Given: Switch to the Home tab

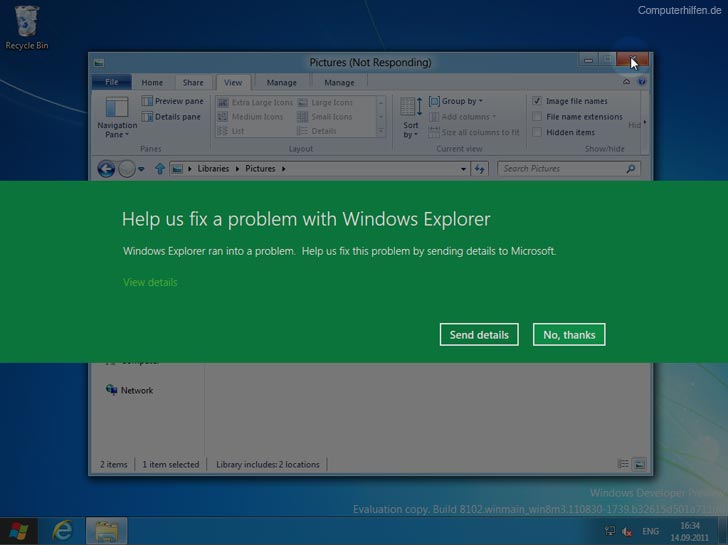Looking at the screenshot, I should click(x=152, y=82).
